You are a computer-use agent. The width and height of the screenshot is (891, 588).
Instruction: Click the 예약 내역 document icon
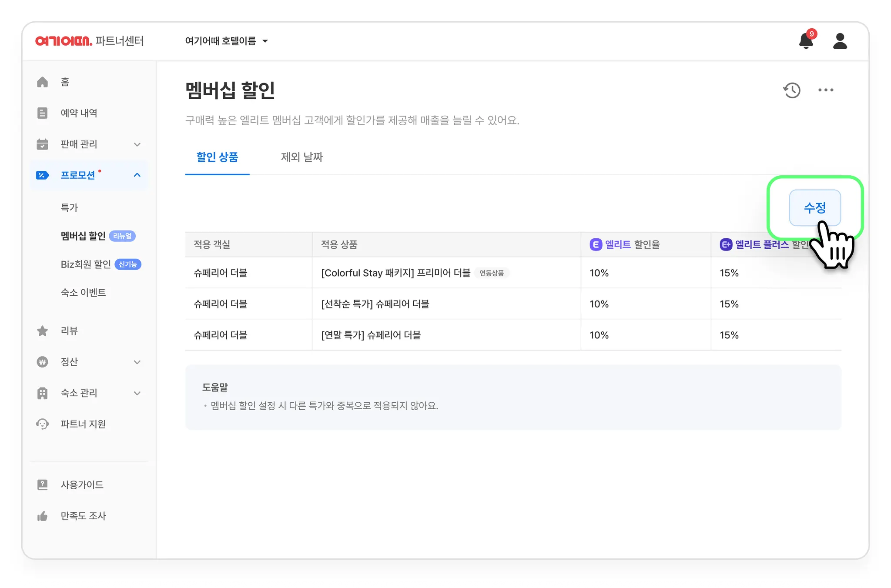click(x=42, y=113)
